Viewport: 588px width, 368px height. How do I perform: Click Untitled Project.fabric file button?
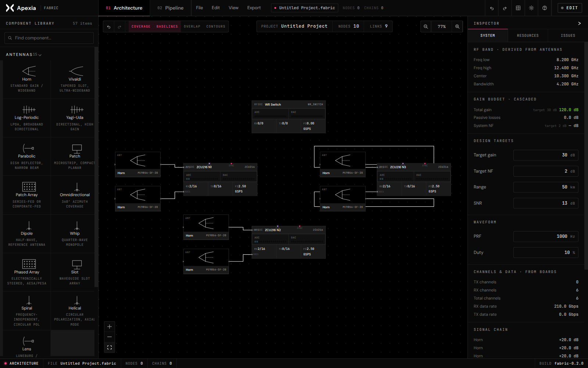click(x=305, y=8)
